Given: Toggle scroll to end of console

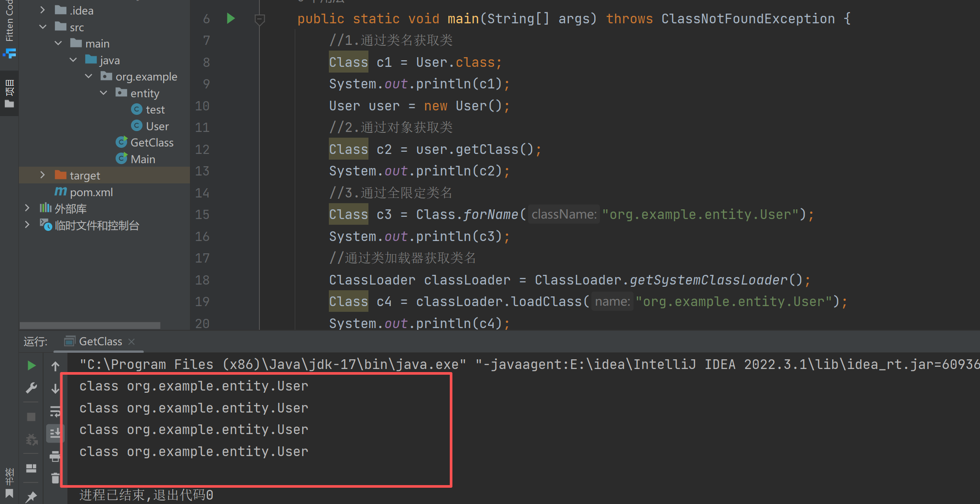Looking at the screenshot, I should [55, 434].
